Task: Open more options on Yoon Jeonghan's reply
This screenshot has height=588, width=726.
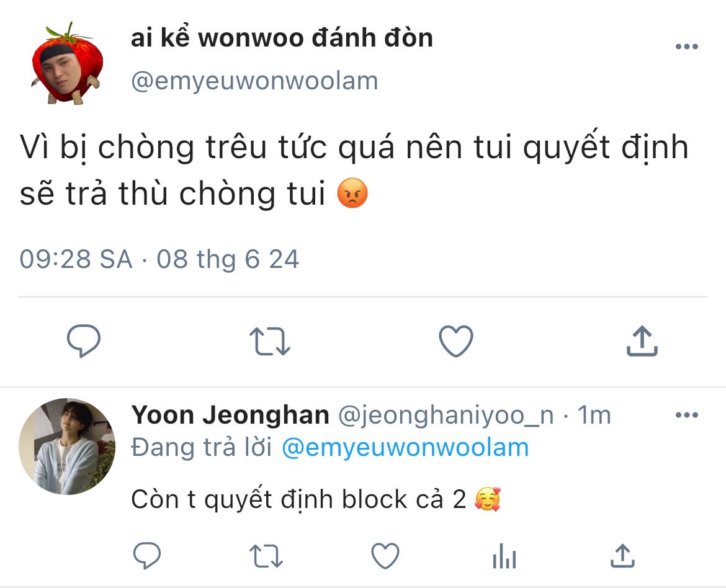Action: point(687,415)
